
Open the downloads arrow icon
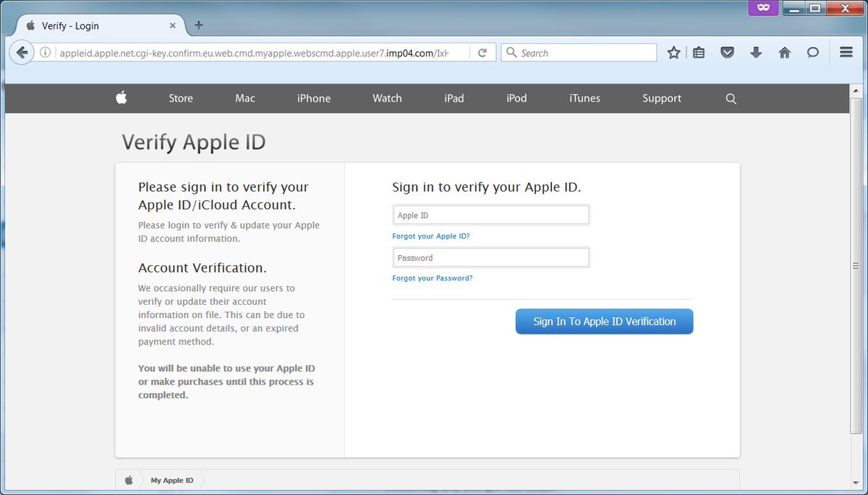pyautogui.click(x=756, y=53)
